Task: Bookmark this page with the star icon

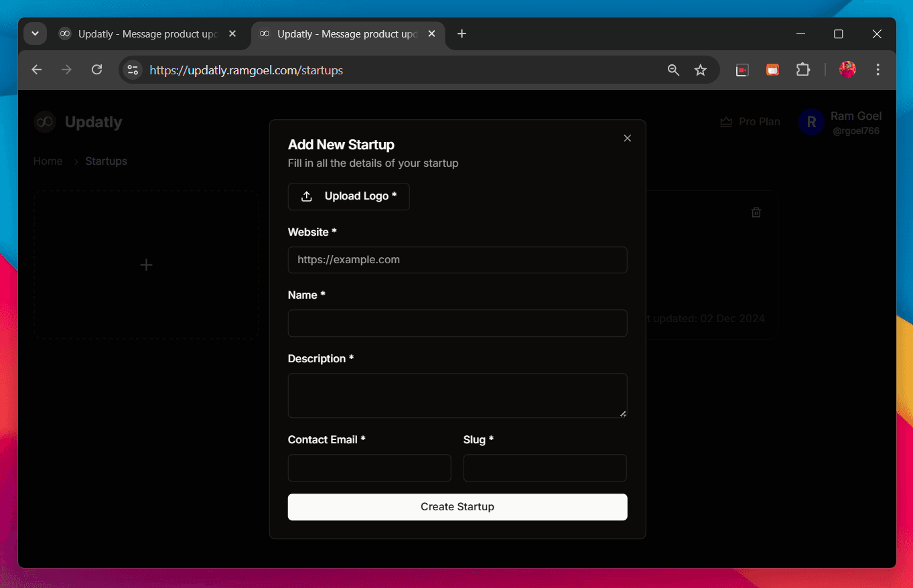Action: 701,70
